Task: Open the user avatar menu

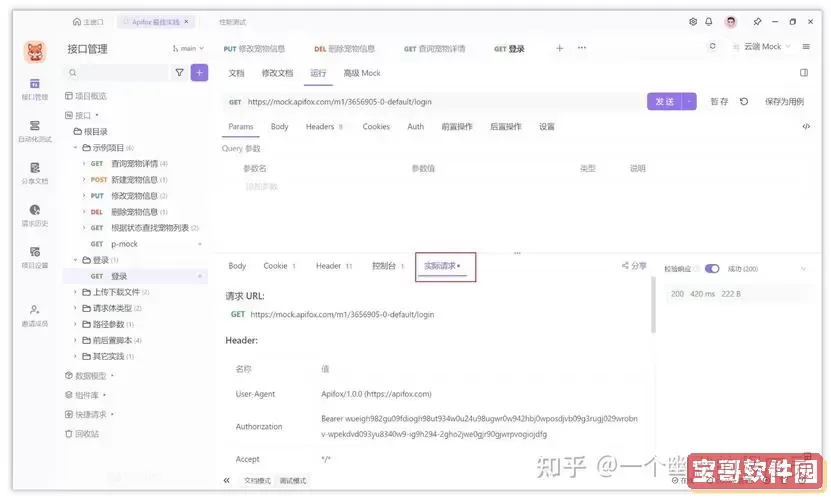Action: pyautogui.click(x=731, y=22)
